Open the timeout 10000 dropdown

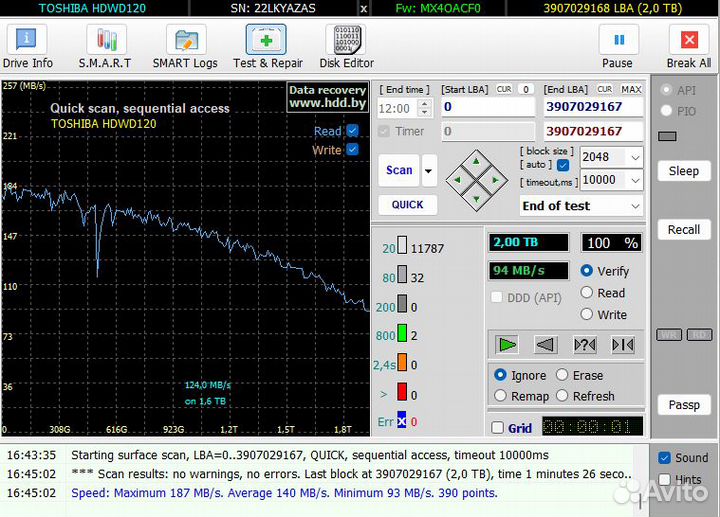click(x=636, y=180)
